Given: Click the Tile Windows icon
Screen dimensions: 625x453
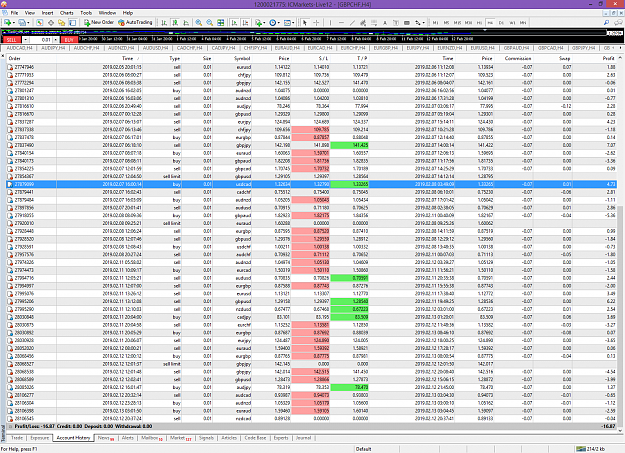Looking at the screenshot, I should 220,23.
